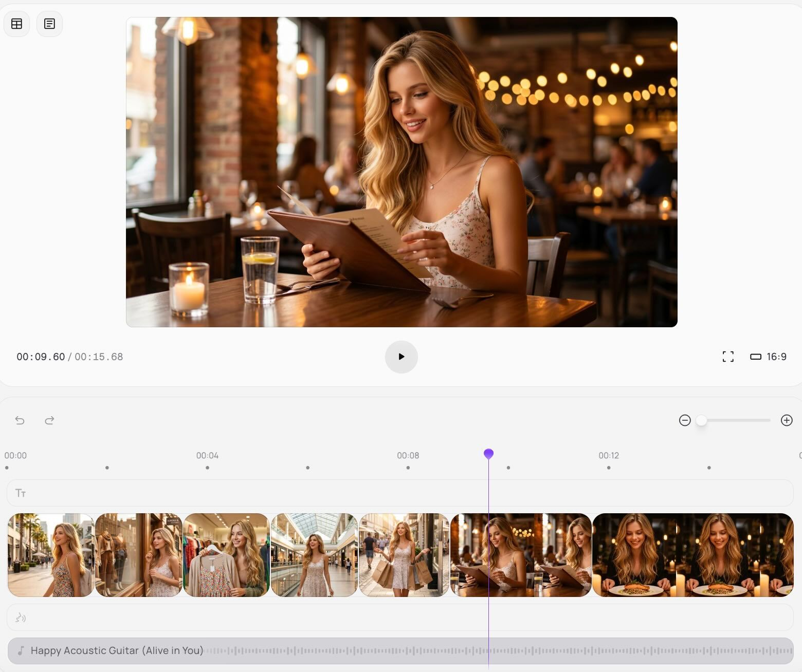This screenshot has height=672, width=802.
Task: Click the purple playhead marker
Action: 488,454
